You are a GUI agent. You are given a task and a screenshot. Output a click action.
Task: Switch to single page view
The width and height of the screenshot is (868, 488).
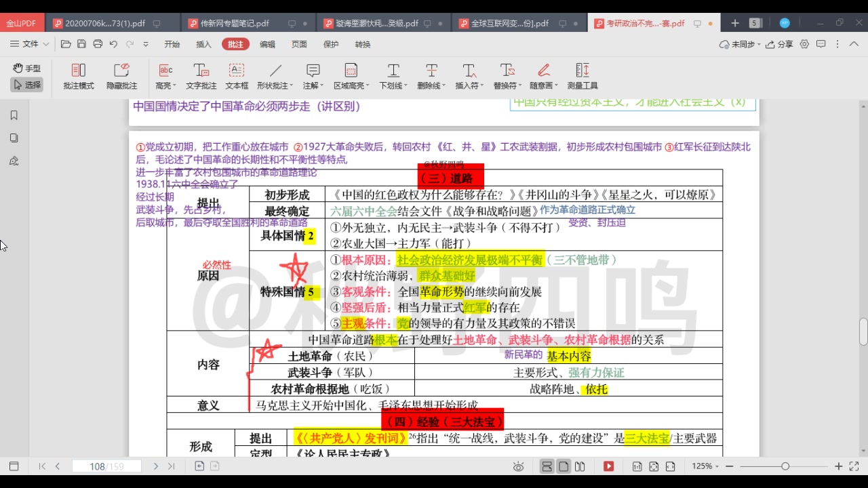click(564, 466)
